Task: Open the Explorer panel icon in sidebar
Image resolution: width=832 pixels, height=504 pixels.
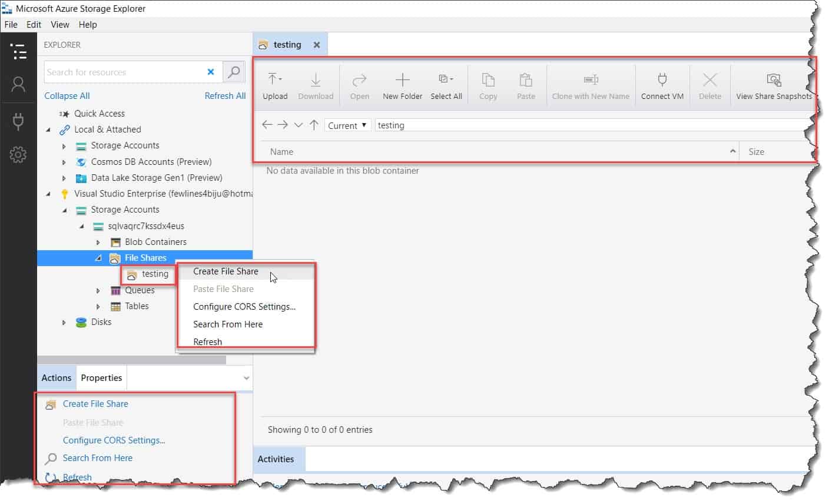Action: point(18,51)
